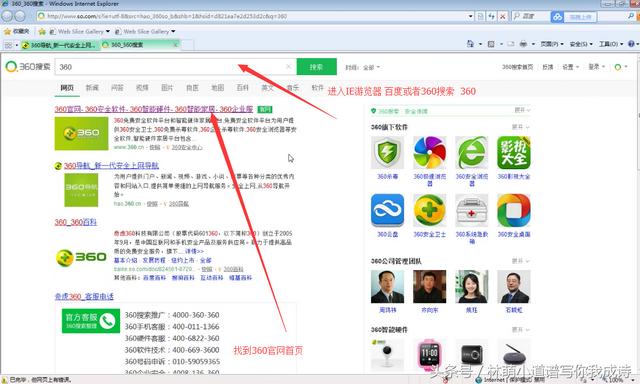
Task: Click the blue cloud upload icon
Action: coord(557,17)
